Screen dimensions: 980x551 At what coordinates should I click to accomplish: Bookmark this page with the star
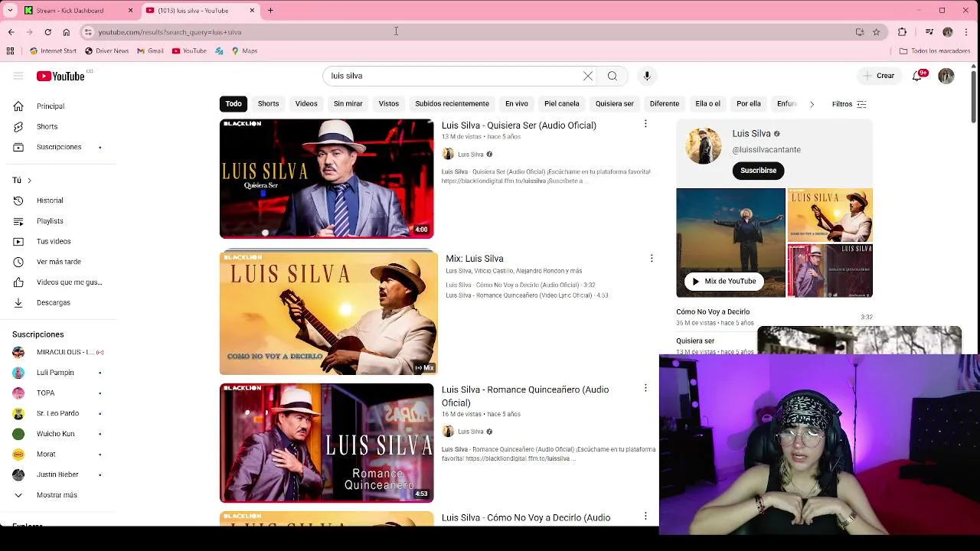[x=877, y=32]
